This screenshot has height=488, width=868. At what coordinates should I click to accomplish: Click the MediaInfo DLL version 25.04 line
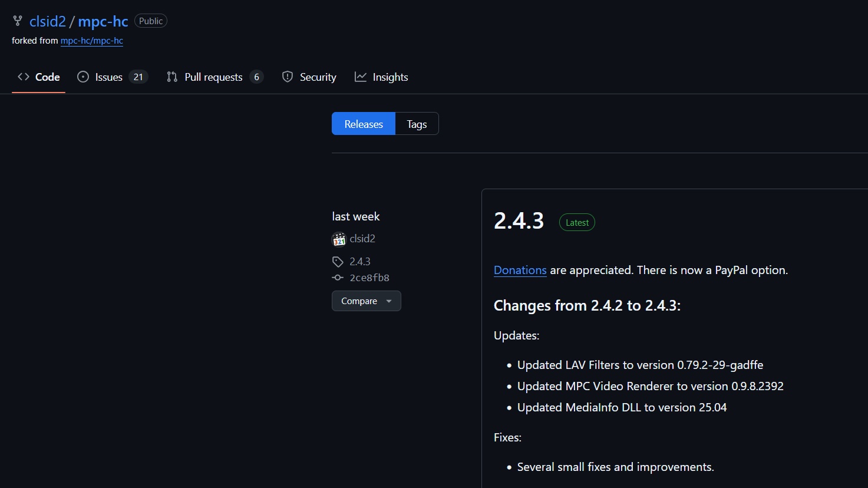point(622,407)
